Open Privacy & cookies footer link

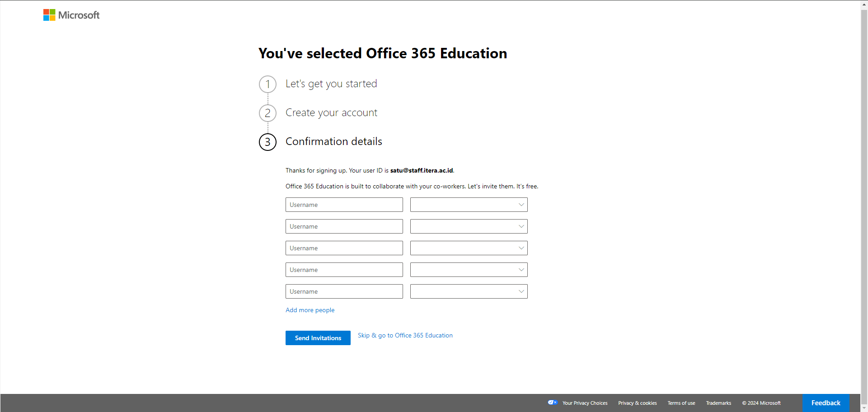coord(637,403)
